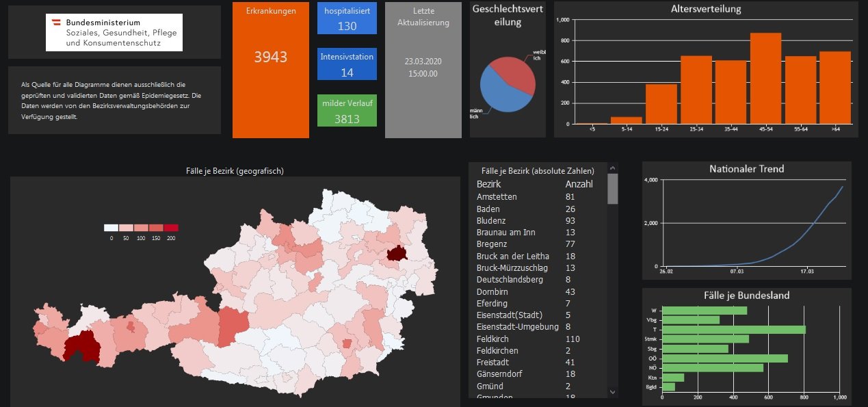
Task: Click the Bgld bar in Bundesland chart
Action: 669,386
